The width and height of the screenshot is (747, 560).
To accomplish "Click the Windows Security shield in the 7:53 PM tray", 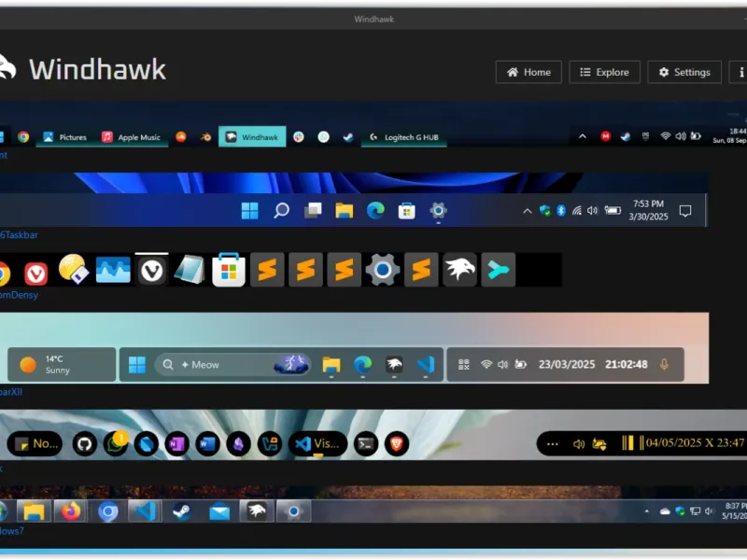I will (x=544, y=211).
